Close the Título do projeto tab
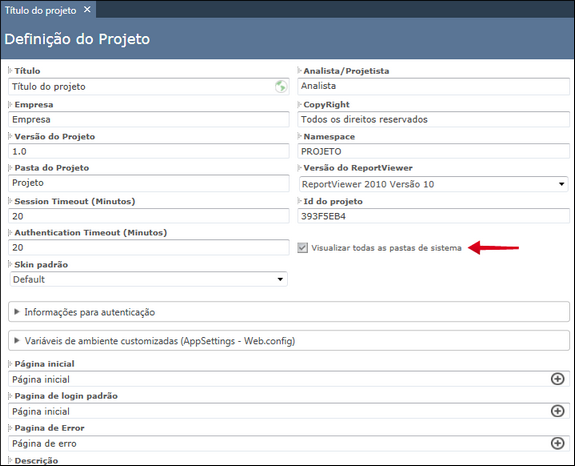Viewport: 575px width, 466px height. (x=87, y=10)
